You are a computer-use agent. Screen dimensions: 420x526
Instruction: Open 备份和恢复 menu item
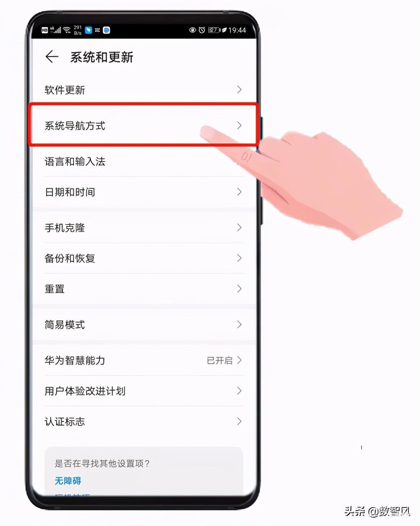point(144,258)
